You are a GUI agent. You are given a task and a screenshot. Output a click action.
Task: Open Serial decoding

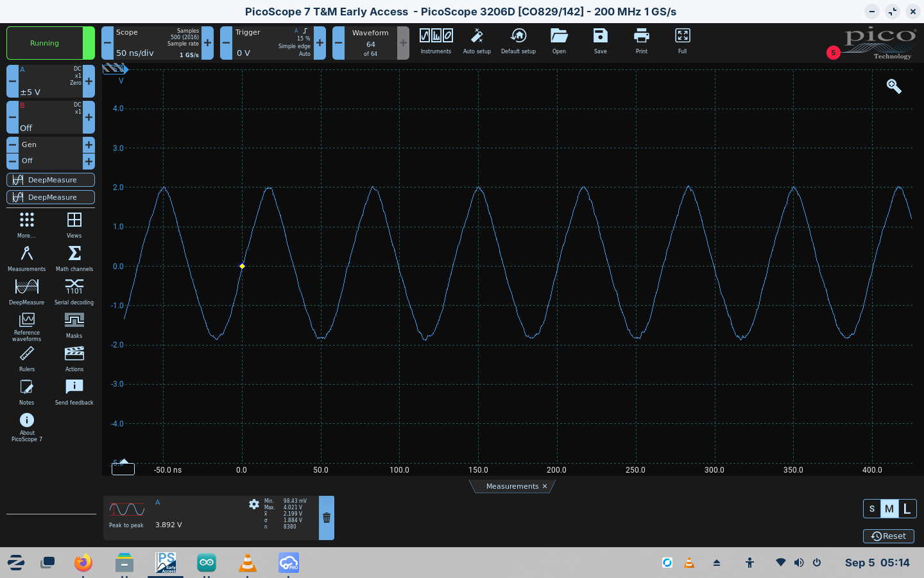point(74,292)
